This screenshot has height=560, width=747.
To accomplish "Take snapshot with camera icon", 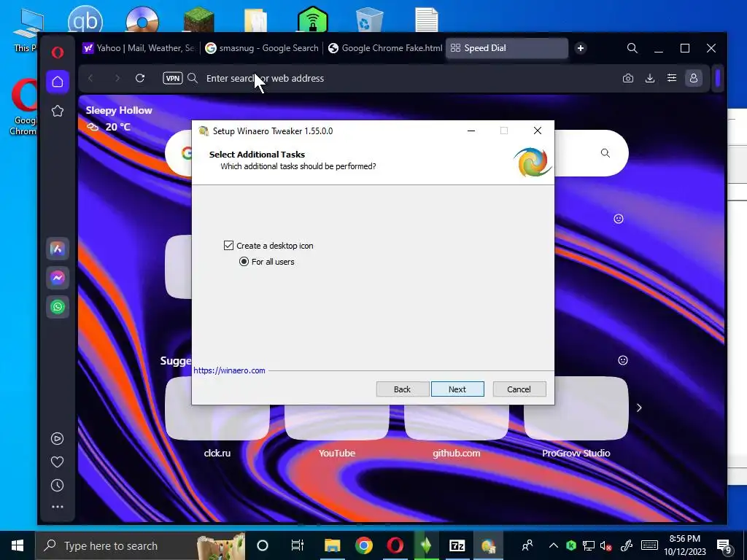I will 628,78.
